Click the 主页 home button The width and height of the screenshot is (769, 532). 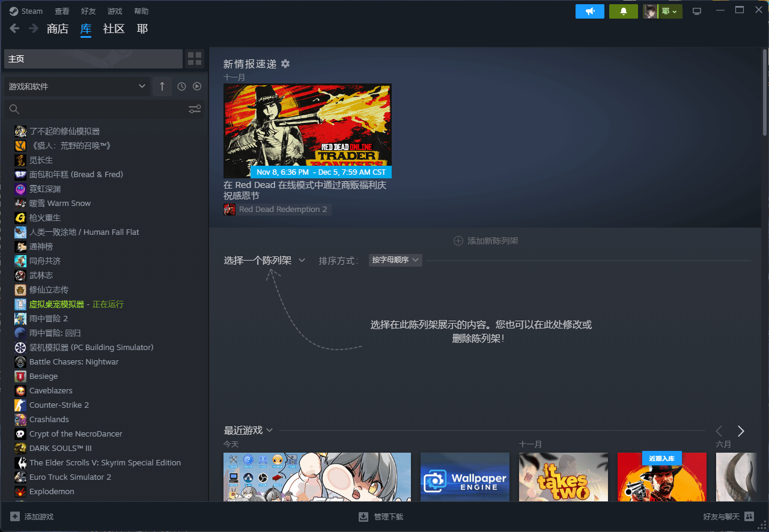(93, 59)
